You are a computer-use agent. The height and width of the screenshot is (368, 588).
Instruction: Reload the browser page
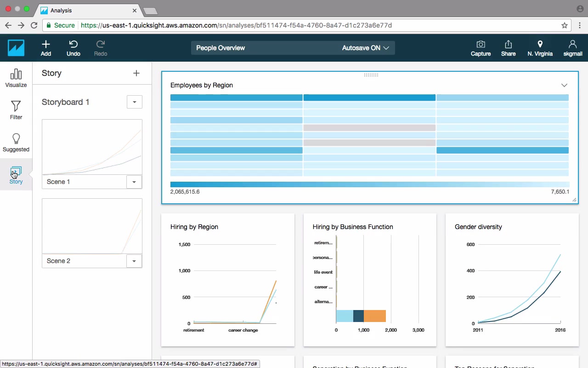[34, 25]
